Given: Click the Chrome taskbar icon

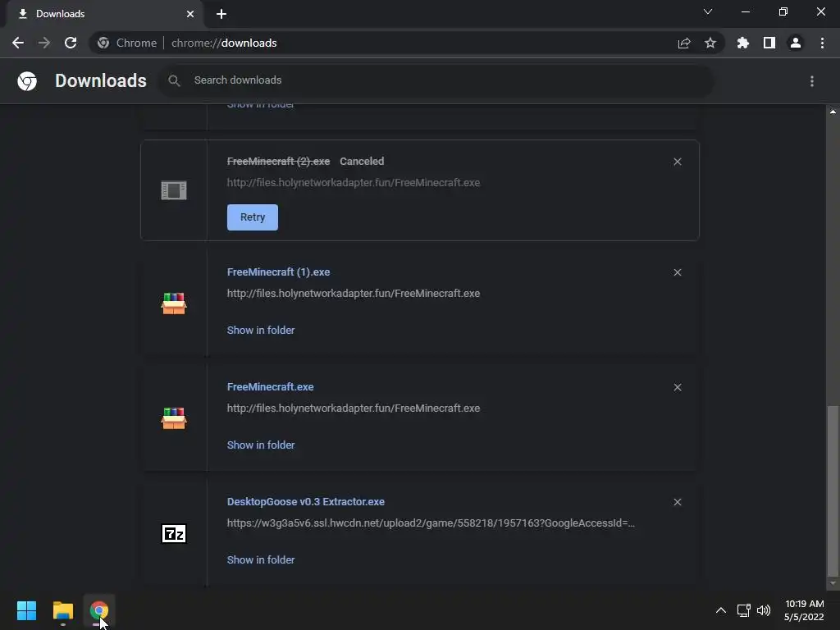Looking at the screenshot, I should click(99, 610).
